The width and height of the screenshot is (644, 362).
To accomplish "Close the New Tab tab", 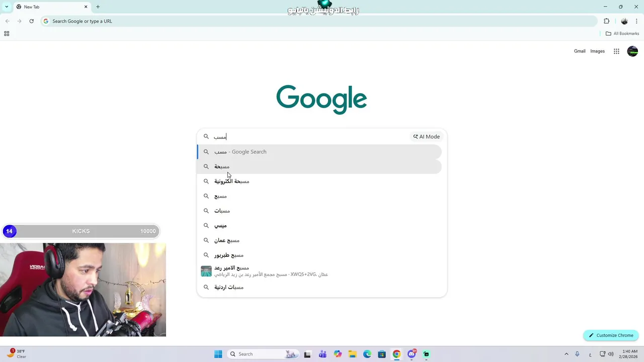I will click(x=86, y=7).
